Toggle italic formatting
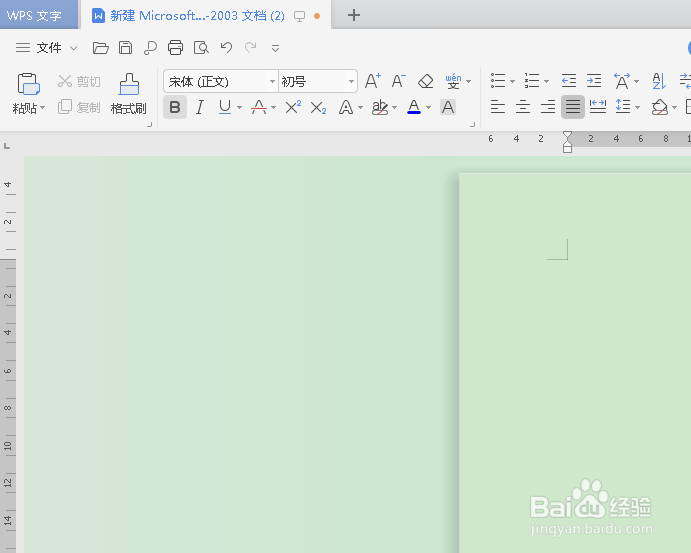The height and width of the screenshot is (553, 691). pyautogui.click(x=200, y=107)
